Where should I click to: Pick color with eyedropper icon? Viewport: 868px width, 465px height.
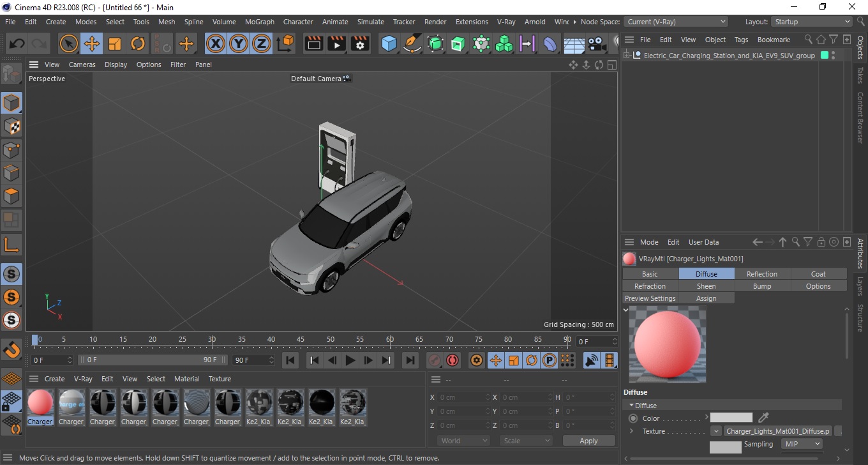pyautogui.click(x=763, y=418)
